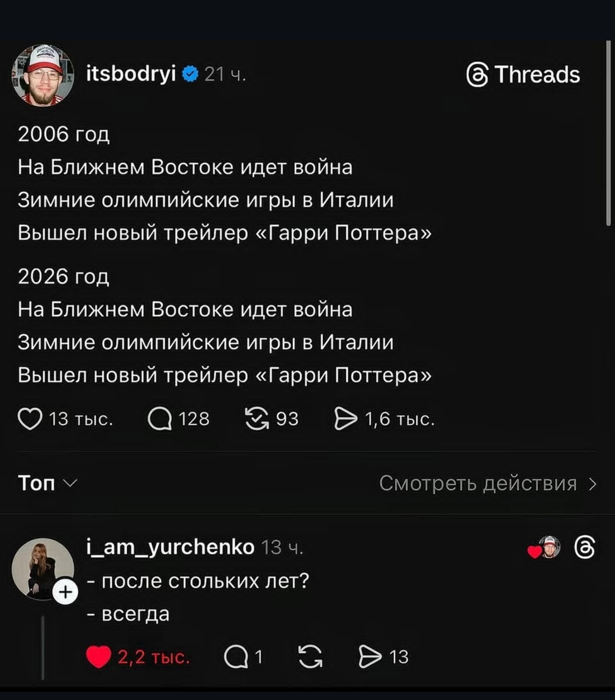Screen dimensions: 615x700
Task: Open itsbodryi profile picture
Action: [42, 75]
